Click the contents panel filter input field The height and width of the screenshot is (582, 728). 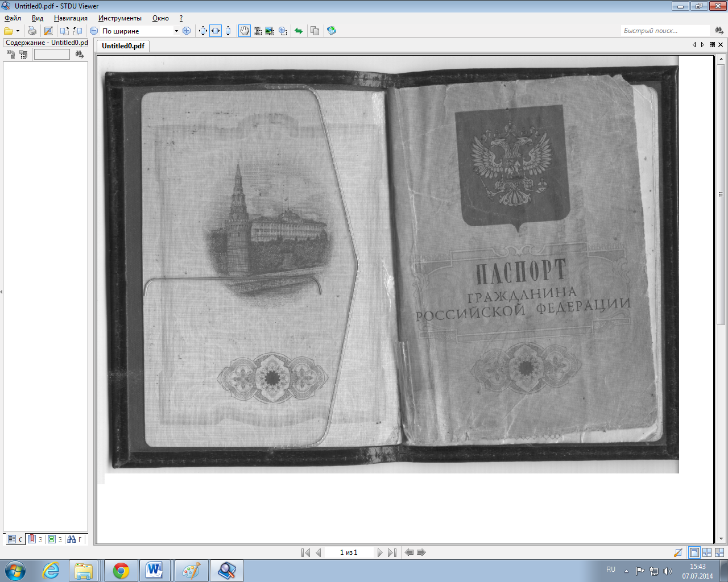52,55
